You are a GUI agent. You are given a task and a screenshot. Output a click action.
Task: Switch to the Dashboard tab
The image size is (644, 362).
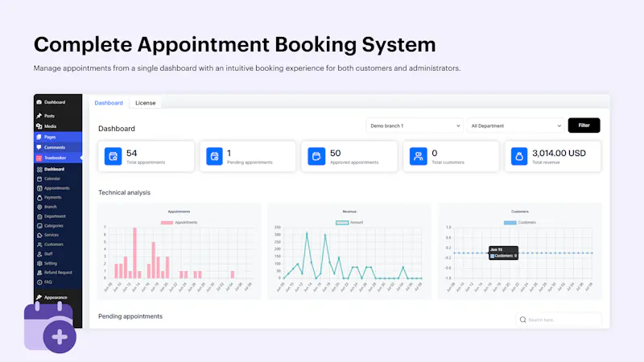(x=109, y=103)
